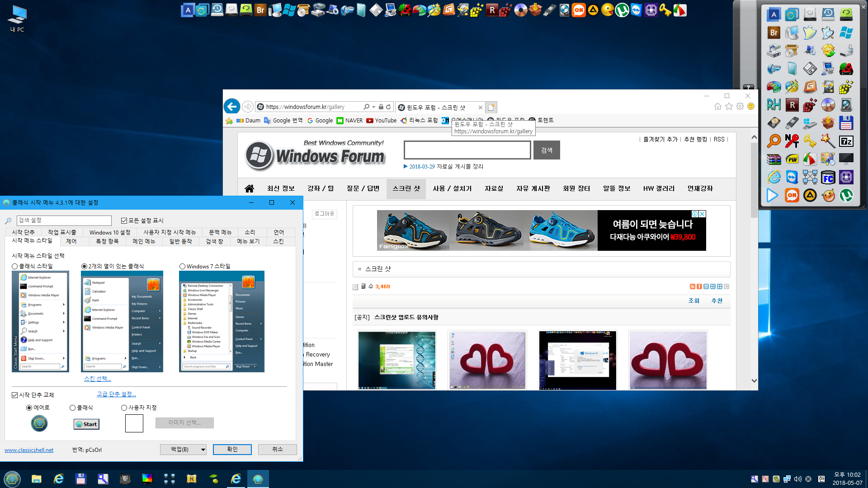Viewport: 868px width, 488px height.
Task: Click volume icon in system tray
Action: (798, 479)
